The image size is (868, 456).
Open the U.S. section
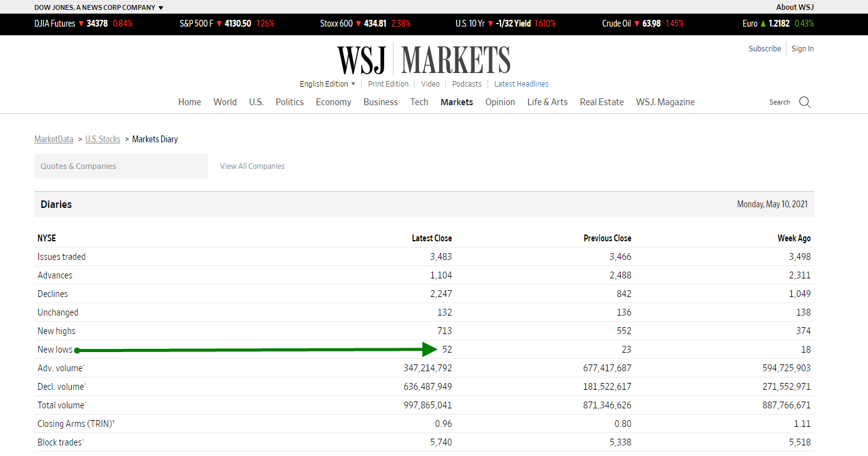(x=256, y=102)
